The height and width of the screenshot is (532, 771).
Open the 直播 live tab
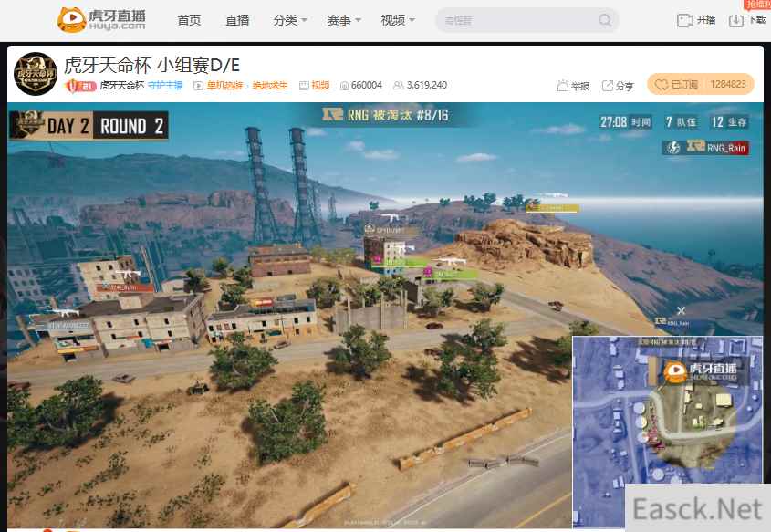point(237,20)
